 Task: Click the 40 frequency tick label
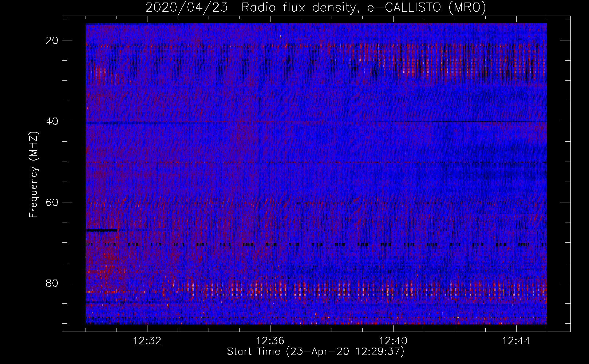(52, 121)
